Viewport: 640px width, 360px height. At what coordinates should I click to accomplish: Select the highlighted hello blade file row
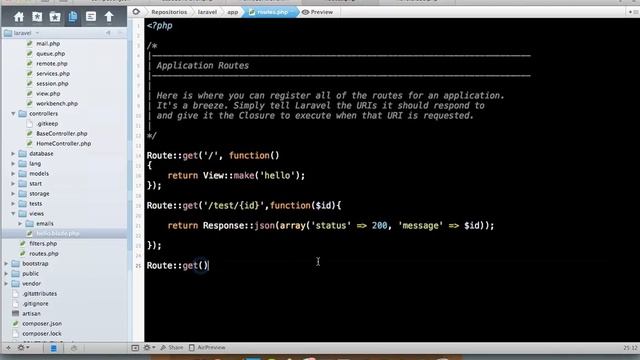click(x=64, y=233)
